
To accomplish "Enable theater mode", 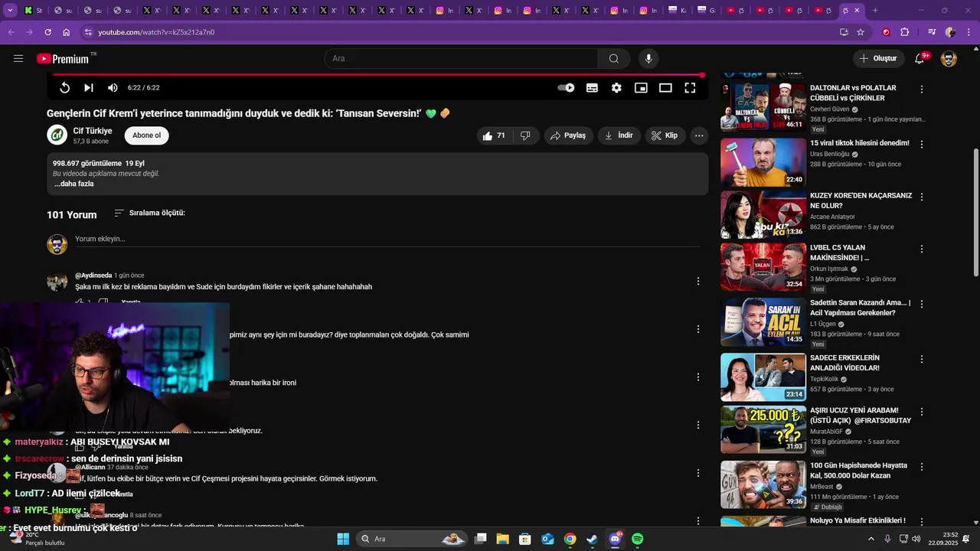I will pos(665,88).
